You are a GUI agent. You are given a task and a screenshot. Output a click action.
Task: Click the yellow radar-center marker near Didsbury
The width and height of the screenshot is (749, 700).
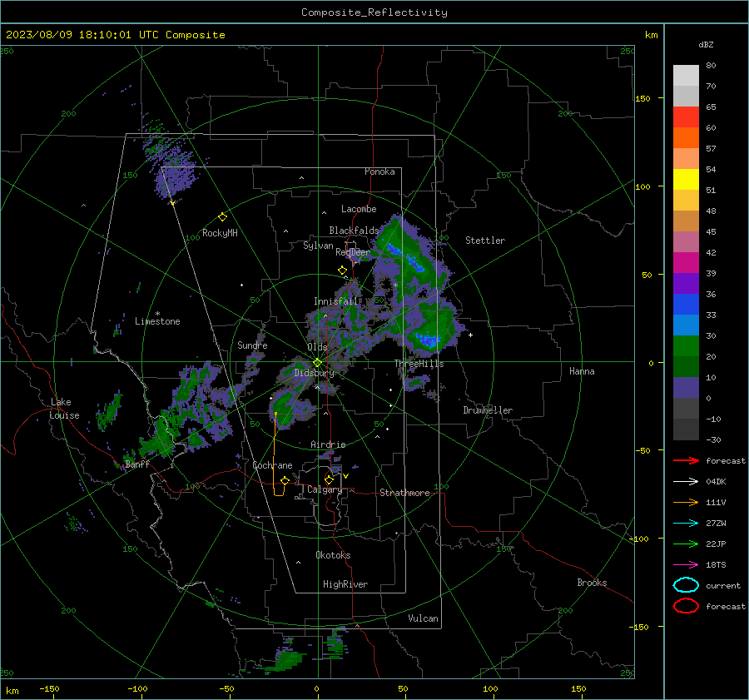pos(317,363)
